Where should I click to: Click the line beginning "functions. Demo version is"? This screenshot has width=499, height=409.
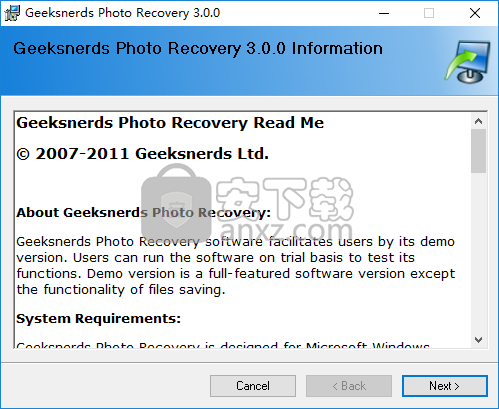[x=236, y=274]
